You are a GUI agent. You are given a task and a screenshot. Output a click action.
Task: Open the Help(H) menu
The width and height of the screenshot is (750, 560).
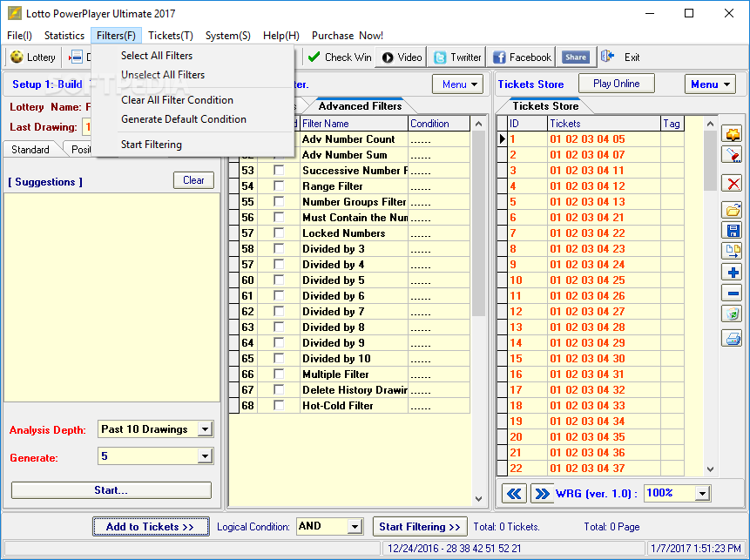pyautogui.click(x=281, y=36)
